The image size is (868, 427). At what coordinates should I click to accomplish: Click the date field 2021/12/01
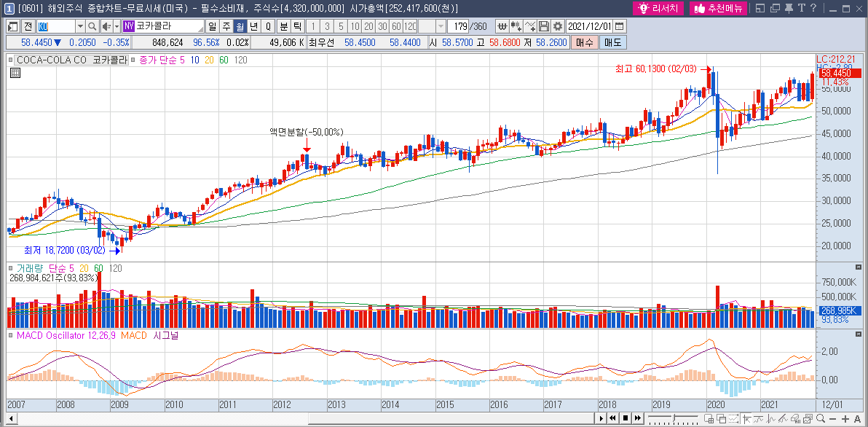(590, 26)
